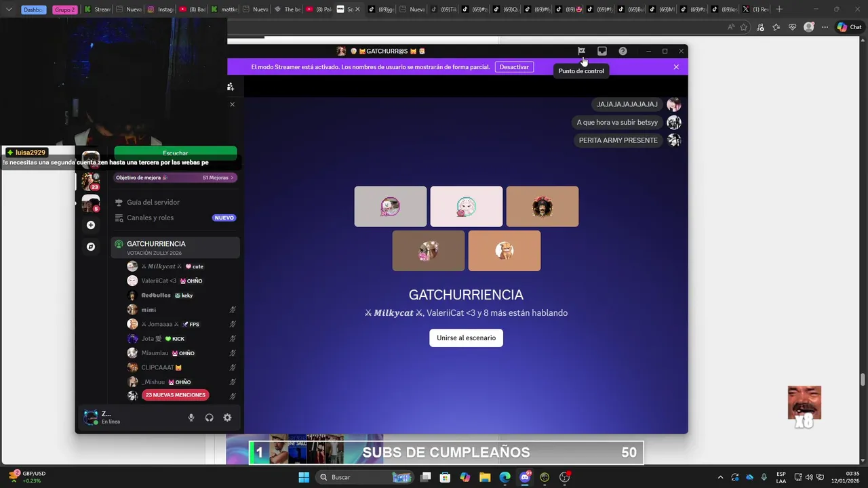Image resolution: width=868 pixels, height=488 pixels.
Task: Switch to the Instag browser tab
Action: [161, 9]
